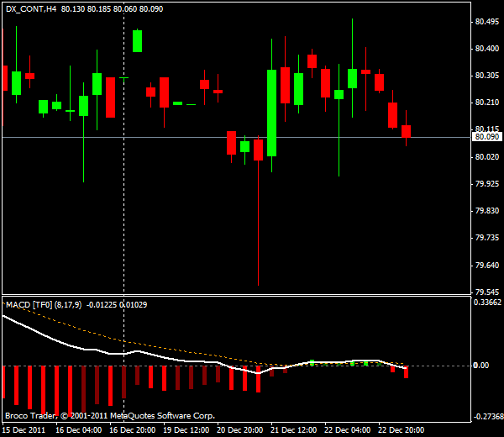Click the 0.00 MACD zero level label
The height and width of the screenshot is (437, 504).
480,366
